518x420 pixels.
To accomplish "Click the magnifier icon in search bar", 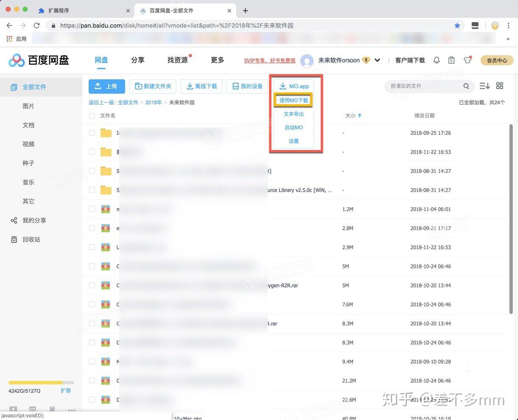I will pos(466,86).
